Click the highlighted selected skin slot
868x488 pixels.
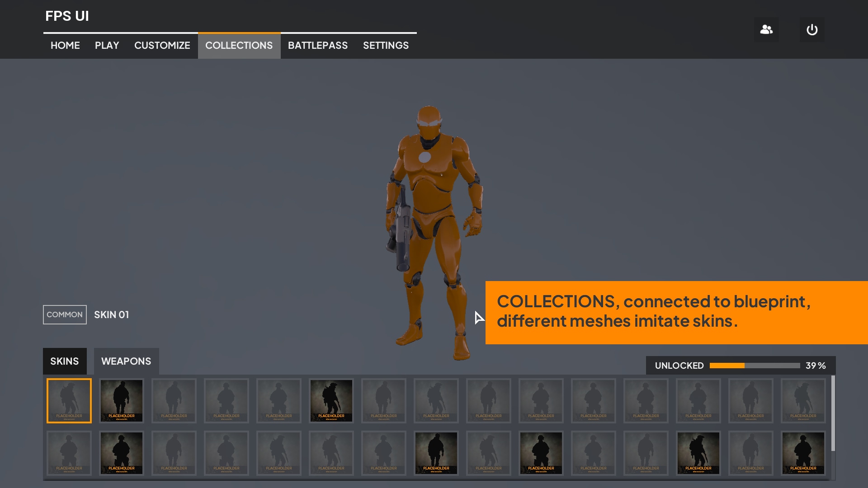(69, 401)
